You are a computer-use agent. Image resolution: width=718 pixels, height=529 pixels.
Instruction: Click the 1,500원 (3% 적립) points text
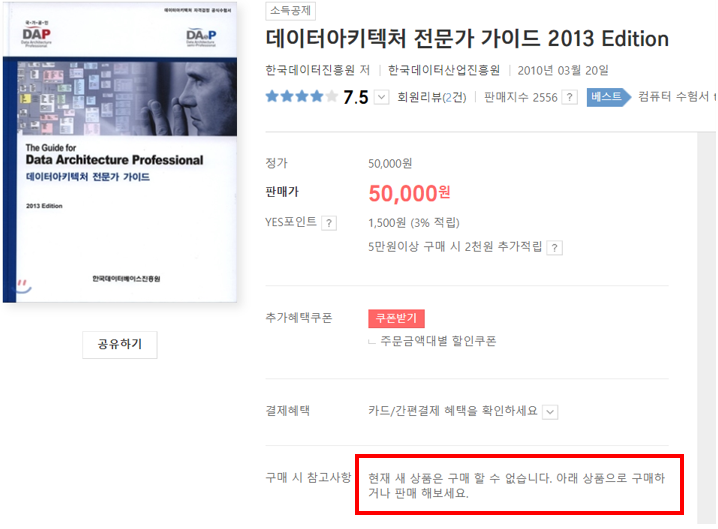(x=413, y=223)
